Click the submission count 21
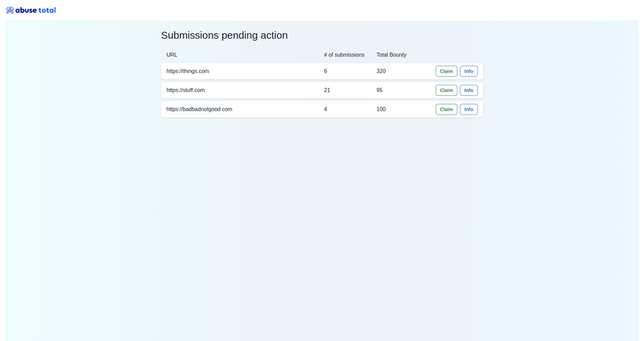Viewport: 644px width, 341px height. [327, 90]
